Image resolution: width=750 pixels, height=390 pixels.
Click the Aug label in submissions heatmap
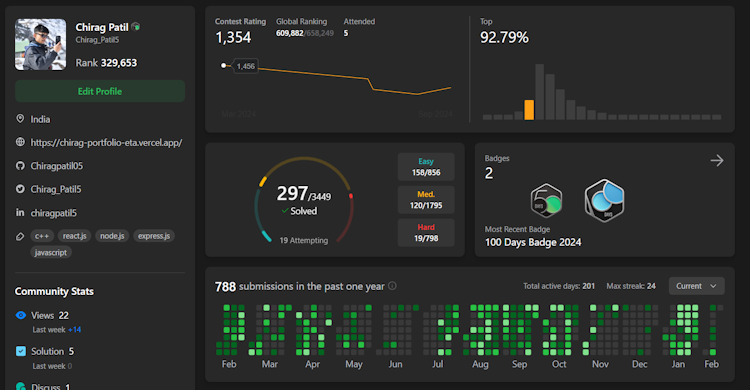click(480, 364)
